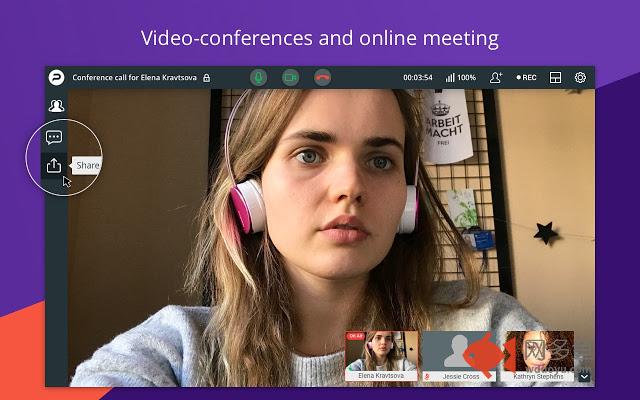Image resolution: width=640 pixels, height=400 pixels.
Task: Mute the microphone button
Action: pyautogui.click(x=258, y=77)
